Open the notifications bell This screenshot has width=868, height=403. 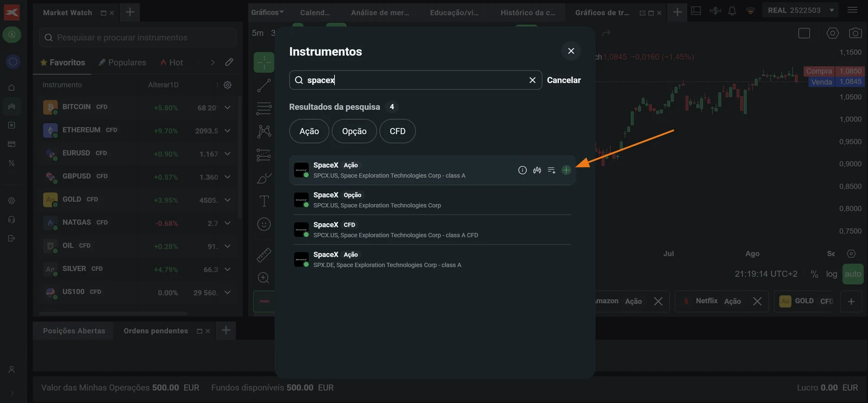pos(732,11)
